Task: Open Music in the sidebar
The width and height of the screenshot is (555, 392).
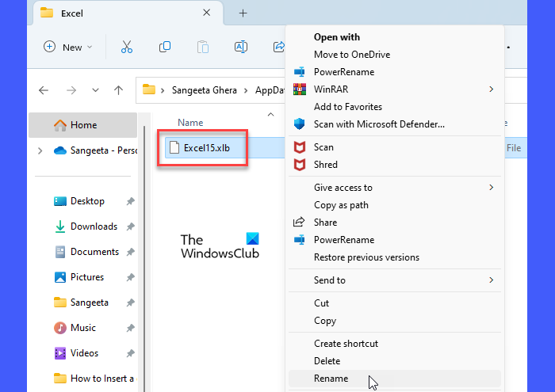Action: (x=75, y=328)
